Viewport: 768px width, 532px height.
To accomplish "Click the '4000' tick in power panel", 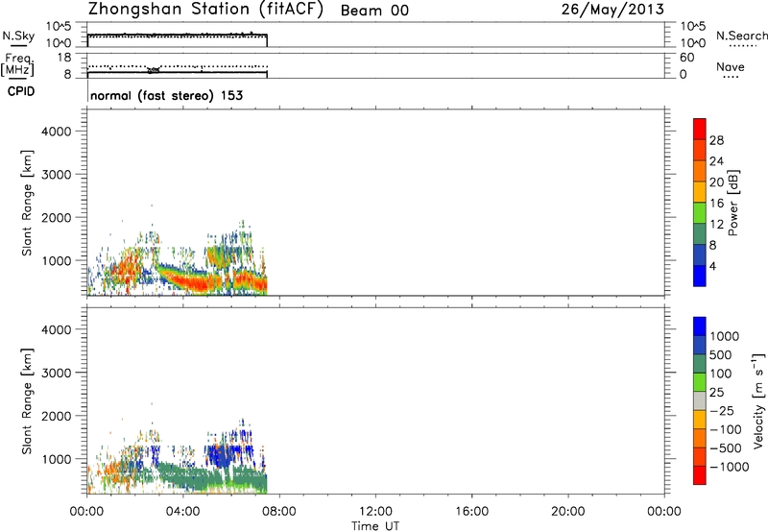I will point(57,132).
